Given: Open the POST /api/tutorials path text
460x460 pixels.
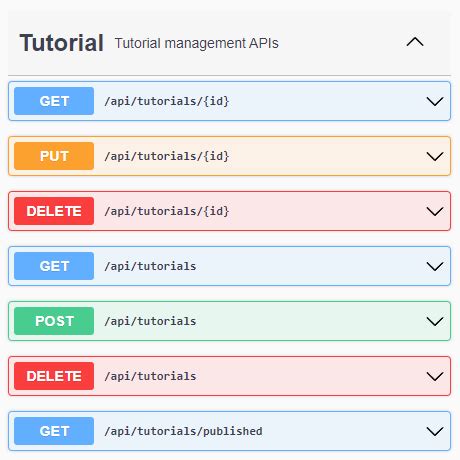Looking at the screenshot, I should click(x=150, y=321).
